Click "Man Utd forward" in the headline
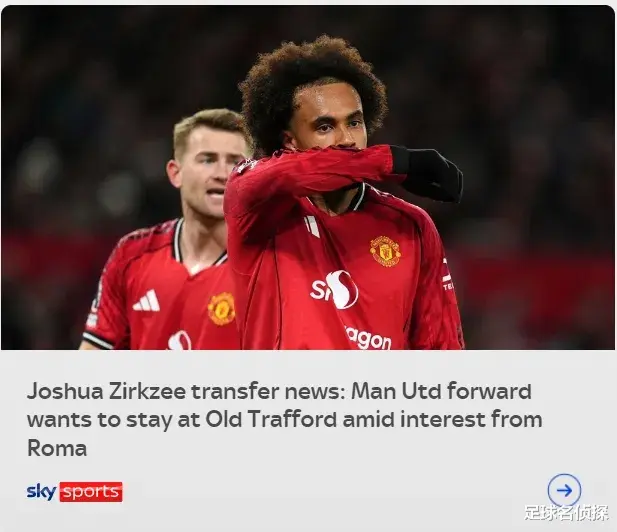 [441, 391]
